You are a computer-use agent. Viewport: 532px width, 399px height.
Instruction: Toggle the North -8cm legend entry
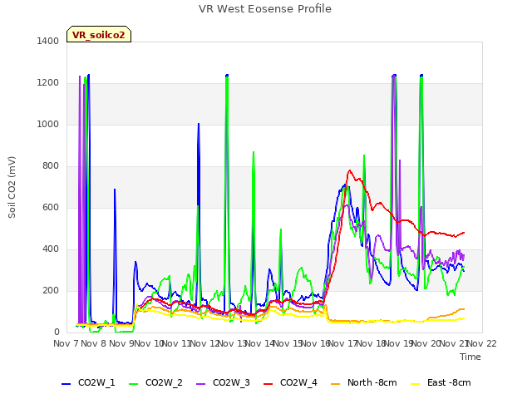click(364, 382)
